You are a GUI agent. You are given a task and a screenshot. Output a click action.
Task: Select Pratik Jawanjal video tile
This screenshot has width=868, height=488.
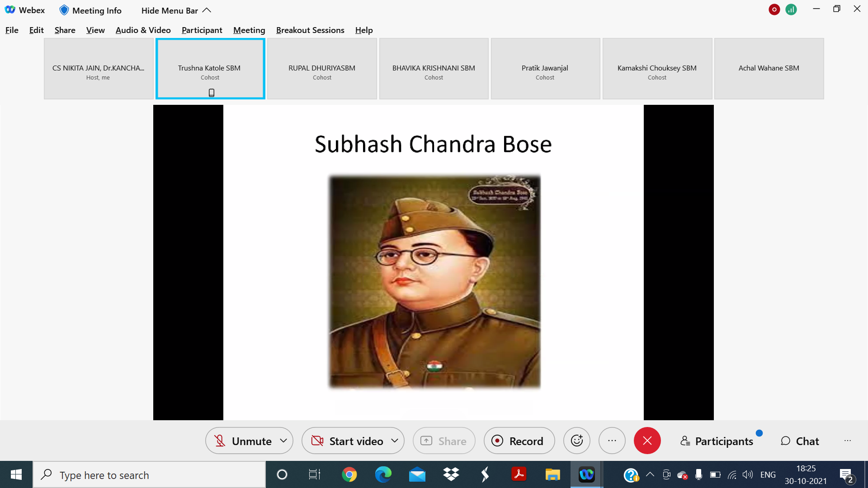pyautogui.click(x=545, y=69)
